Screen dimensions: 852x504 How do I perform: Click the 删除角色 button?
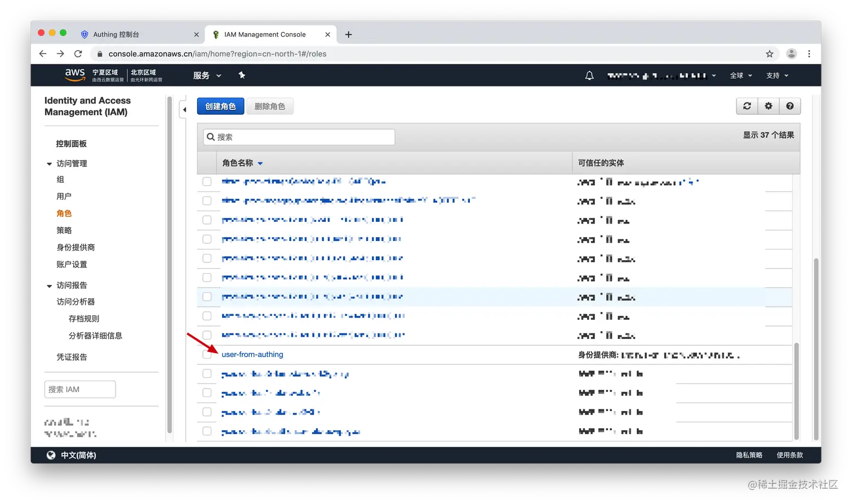click(270, 106)
